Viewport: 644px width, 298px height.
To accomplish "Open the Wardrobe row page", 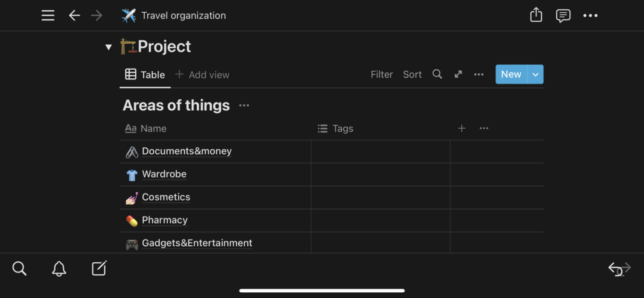I will click(x=164, y=174).
